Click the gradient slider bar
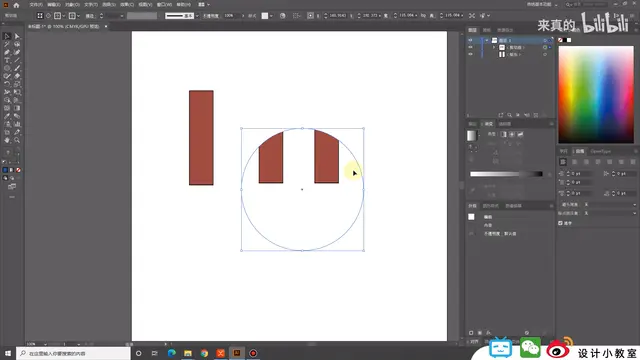The height and width of the screenshot is (360, 640). (506, 174)
